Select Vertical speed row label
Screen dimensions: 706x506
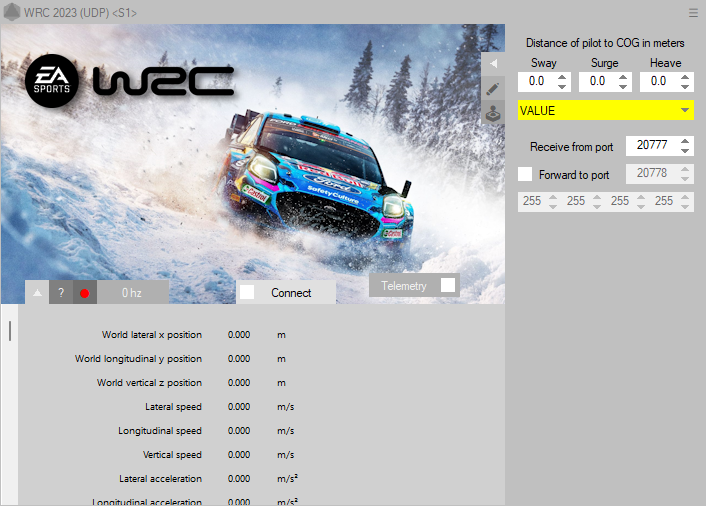172,455
